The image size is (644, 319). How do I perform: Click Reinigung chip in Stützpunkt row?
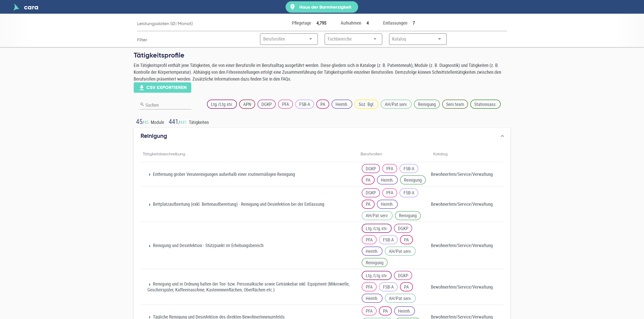pyautogui.click(x=374, y=262)
